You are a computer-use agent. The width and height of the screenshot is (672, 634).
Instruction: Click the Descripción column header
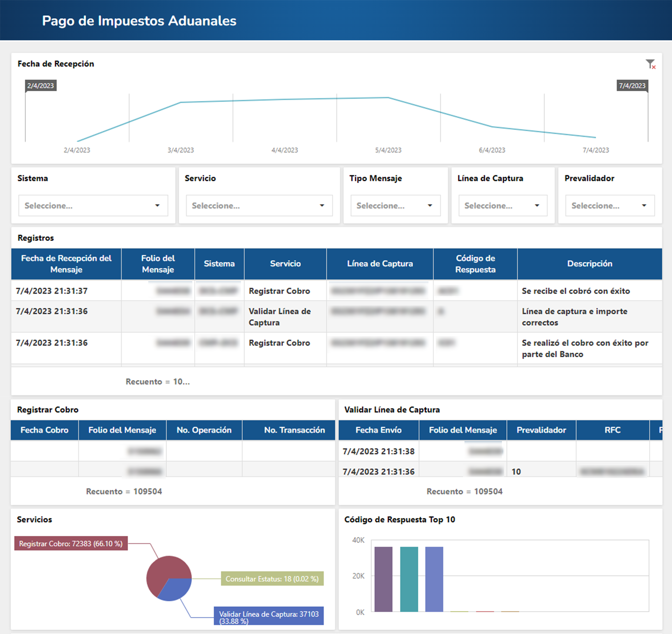click(x=589, y=264)
